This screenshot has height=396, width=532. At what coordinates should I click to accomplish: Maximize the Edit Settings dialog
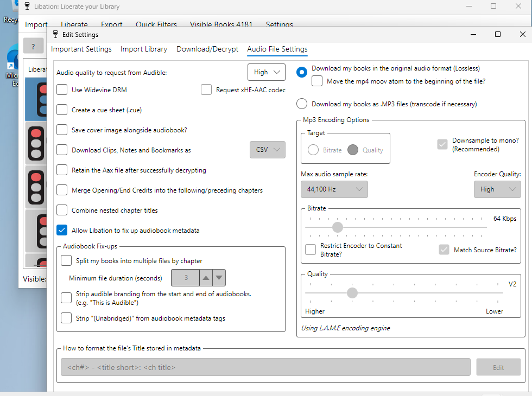tap(498, 34)
